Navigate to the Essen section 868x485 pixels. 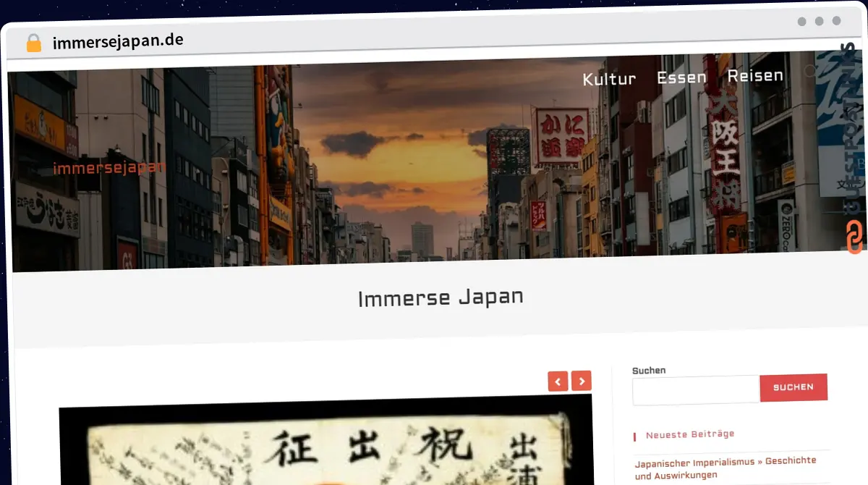pyautogui.click(x=681, y=77)
